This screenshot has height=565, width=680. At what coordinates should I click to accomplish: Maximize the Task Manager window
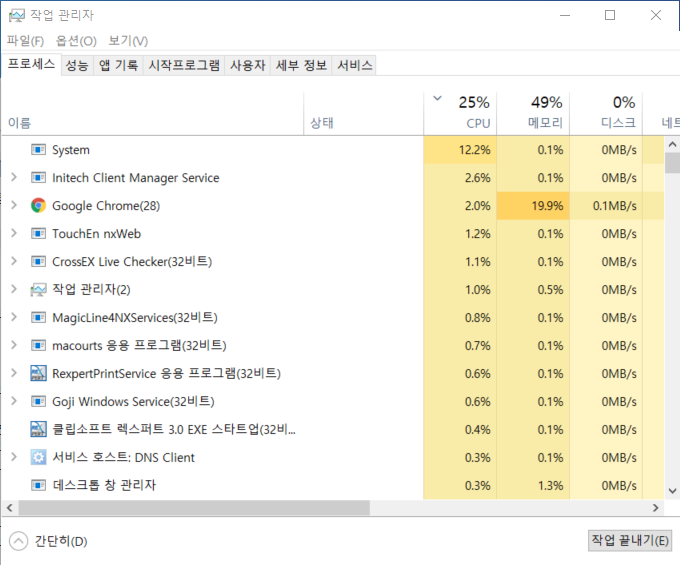tap(610, 15)
